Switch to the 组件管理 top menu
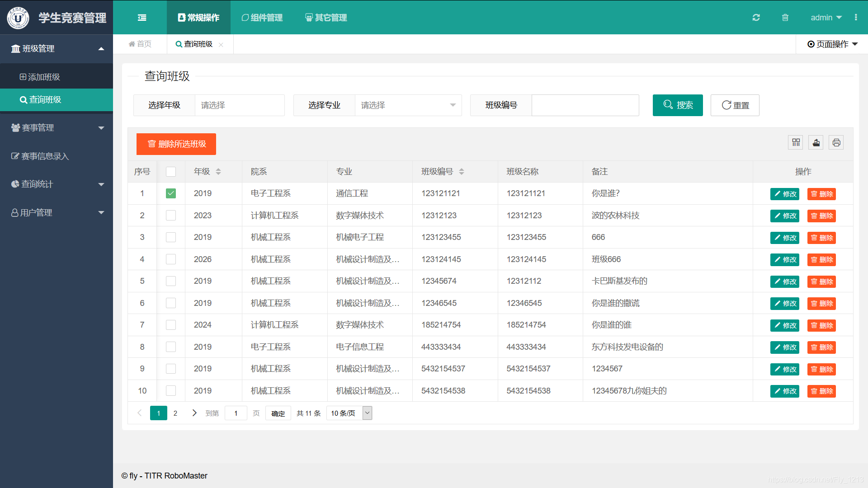This screenshot has height=488, width=868. click(x=262, y=18)
